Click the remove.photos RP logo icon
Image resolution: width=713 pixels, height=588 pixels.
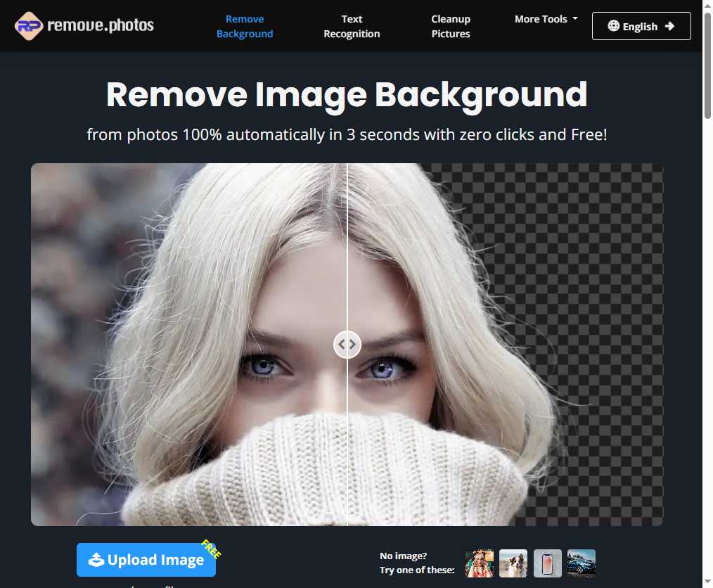pyautogui.click(x=28, y=25)
